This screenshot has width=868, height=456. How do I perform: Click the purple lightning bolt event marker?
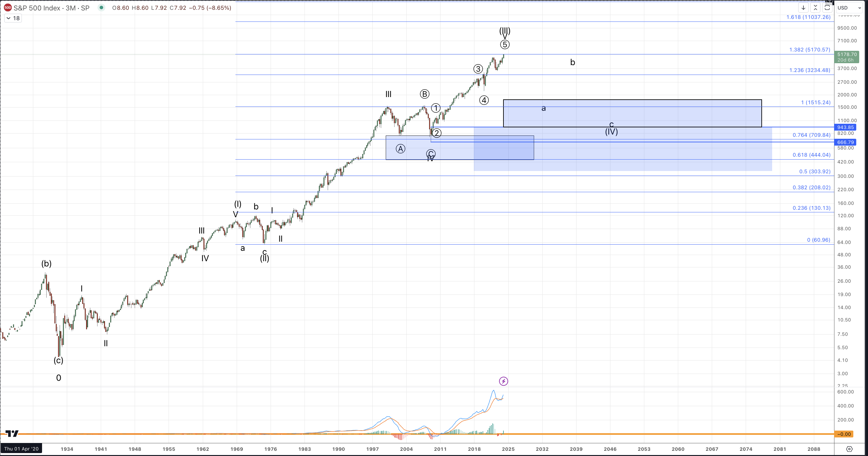pos(503,381)
